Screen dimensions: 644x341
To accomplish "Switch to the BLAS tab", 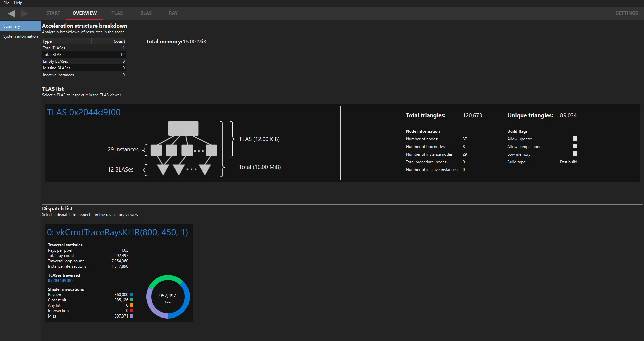I will pos(146,13).
